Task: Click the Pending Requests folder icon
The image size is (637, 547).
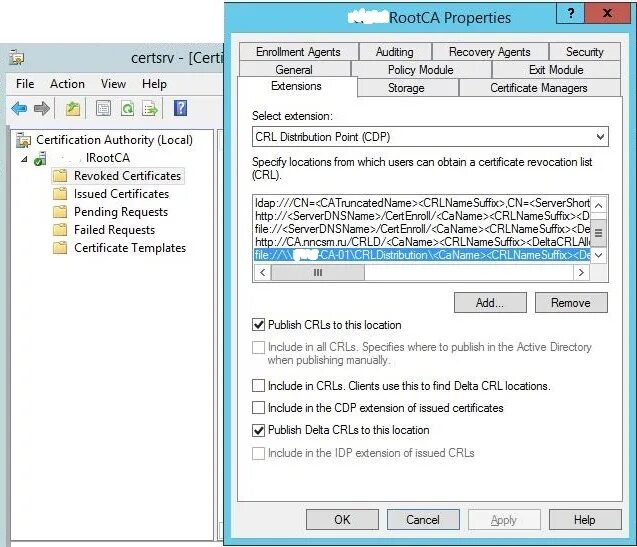Action: [x=60, y=212]
